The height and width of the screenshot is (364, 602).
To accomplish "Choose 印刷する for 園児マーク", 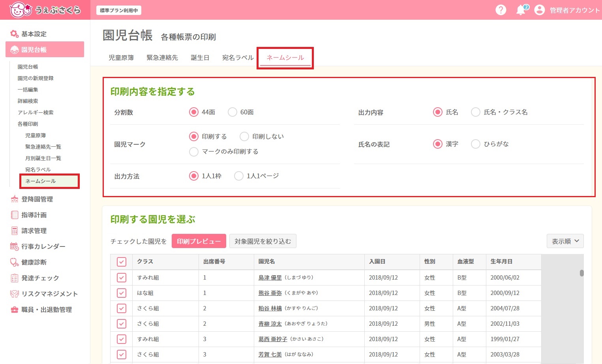I will click(x=193, y=136).
